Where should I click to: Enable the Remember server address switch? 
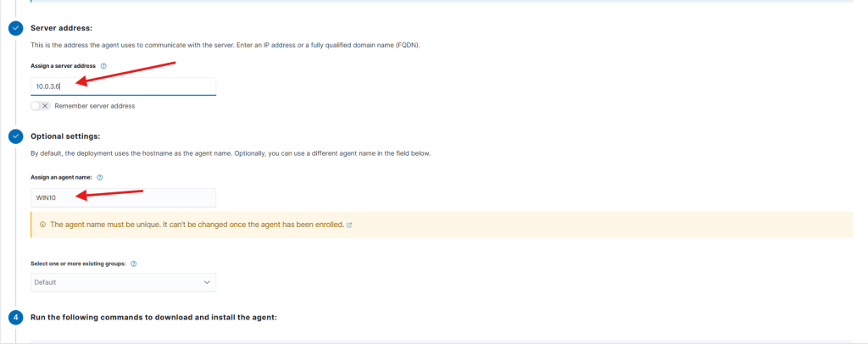pos(40,106)
